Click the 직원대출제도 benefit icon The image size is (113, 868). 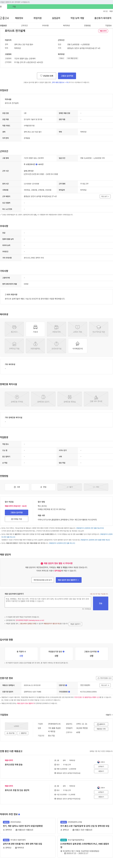coord(35,346)
